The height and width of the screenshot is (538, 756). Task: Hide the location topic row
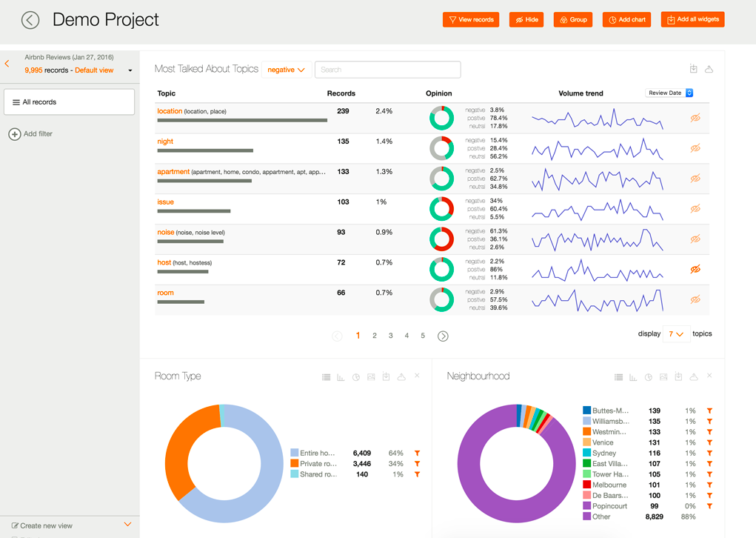tap(695, 119)
